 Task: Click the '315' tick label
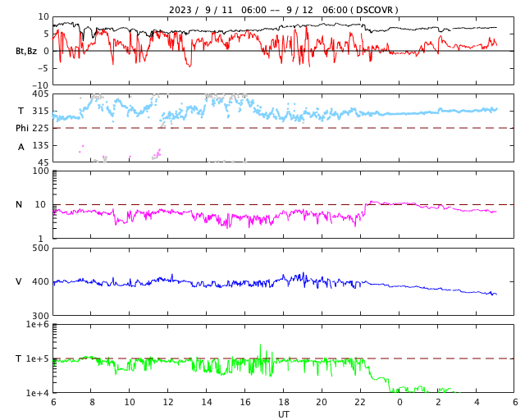point(40,112)
